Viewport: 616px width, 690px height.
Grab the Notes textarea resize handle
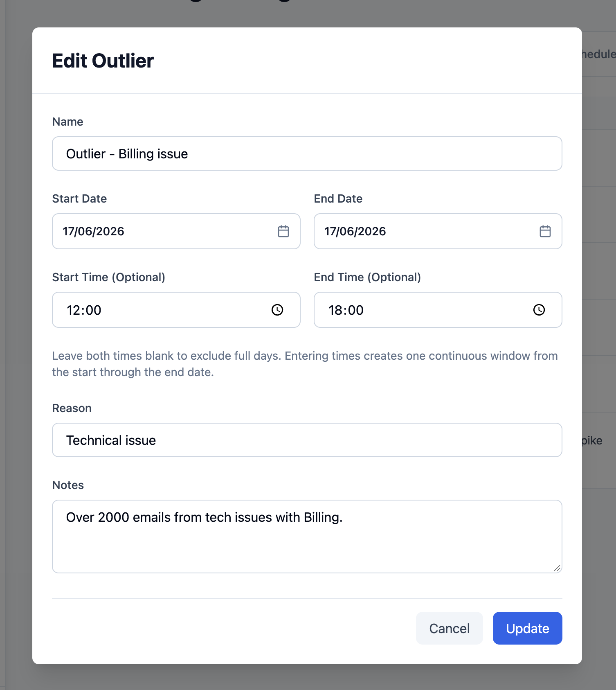557,568
